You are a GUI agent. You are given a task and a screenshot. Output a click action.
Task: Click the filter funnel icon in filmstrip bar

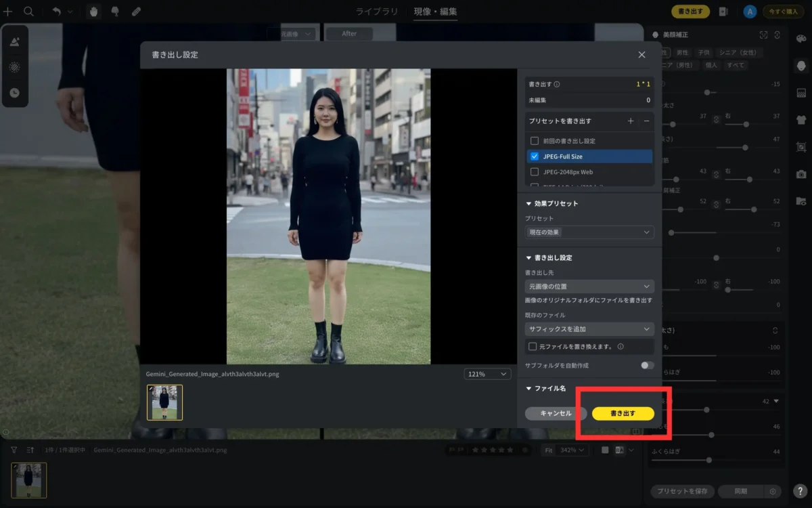14,449
